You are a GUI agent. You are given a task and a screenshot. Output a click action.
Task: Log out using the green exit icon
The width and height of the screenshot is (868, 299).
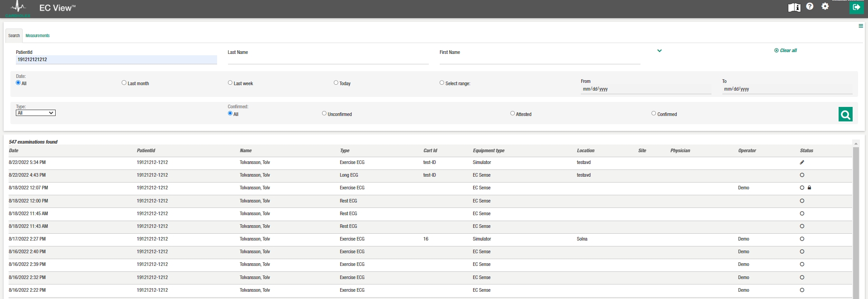coord(856,7)
